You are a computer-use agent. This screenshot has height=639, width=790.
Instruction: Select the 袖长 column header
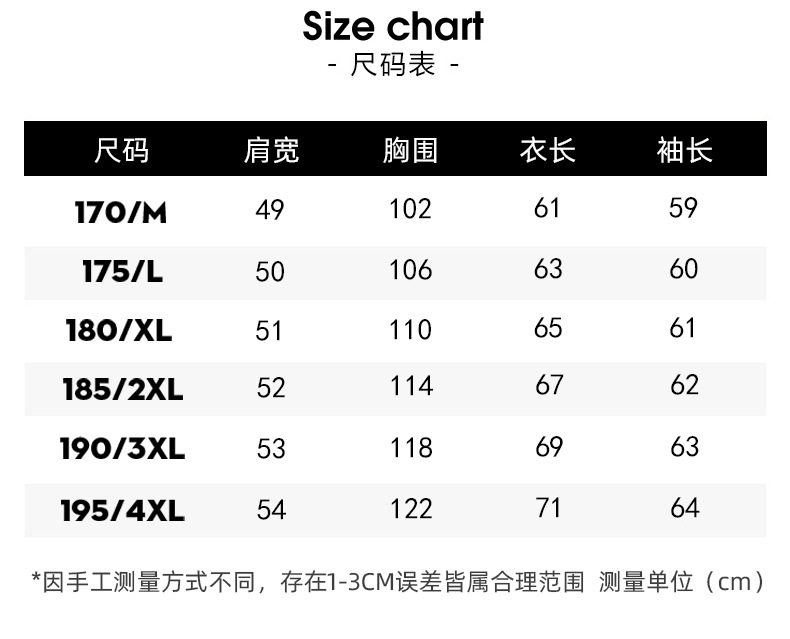pyautogui.click(x=684, y=150)
